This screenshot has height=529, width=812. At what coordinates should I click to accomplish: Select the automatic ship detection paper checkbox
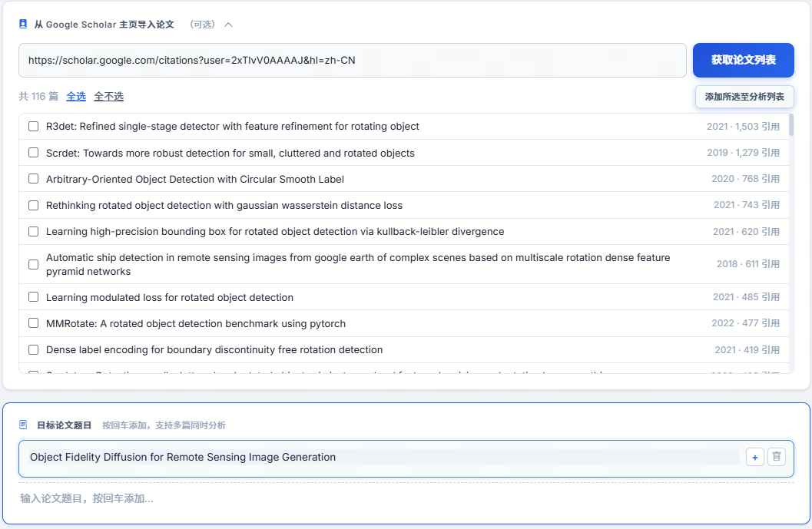click(x=34, y=264)
